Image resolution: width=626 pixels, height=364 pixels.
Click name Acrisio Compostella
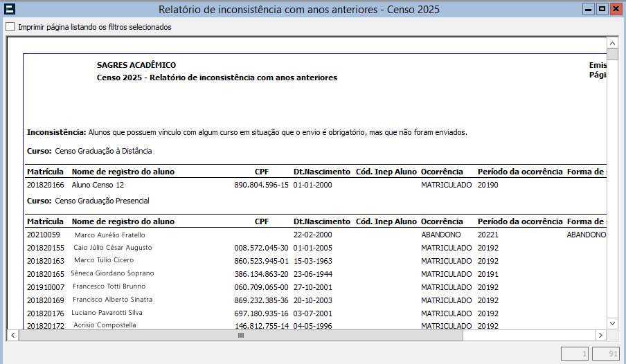105,325
